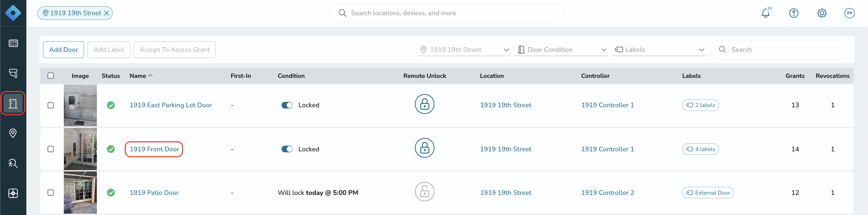Click remote unlock icon for Patio Door

tap(424, 192)
